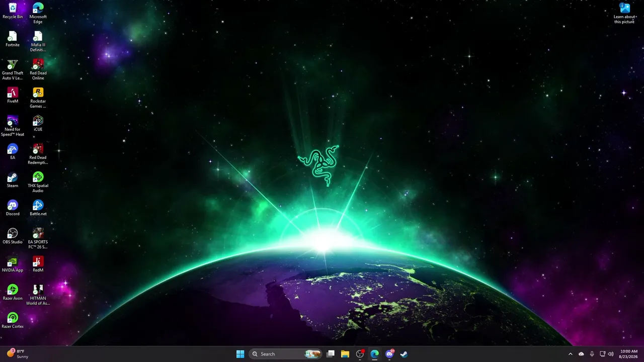
Task: Open File Explorer from the taskbar
Action: coord(345,354)
